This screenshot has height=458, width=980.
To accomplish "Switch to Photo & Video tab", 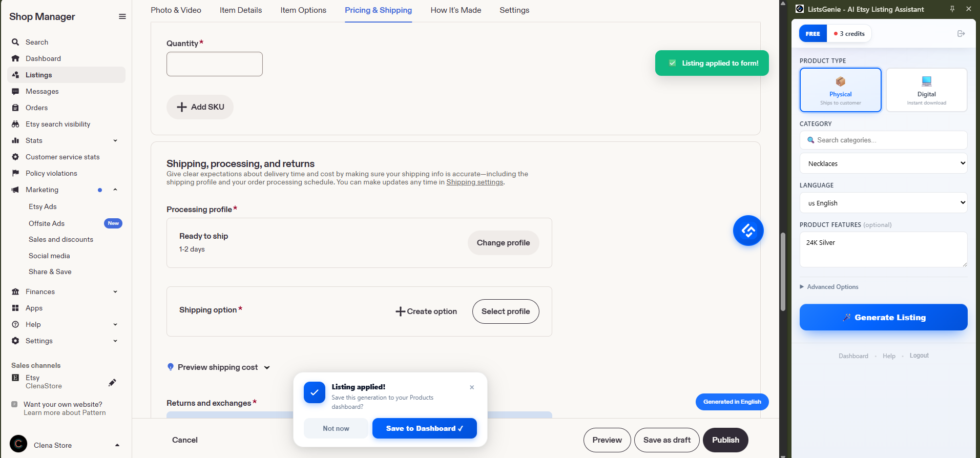I will [x=176, y=10].
